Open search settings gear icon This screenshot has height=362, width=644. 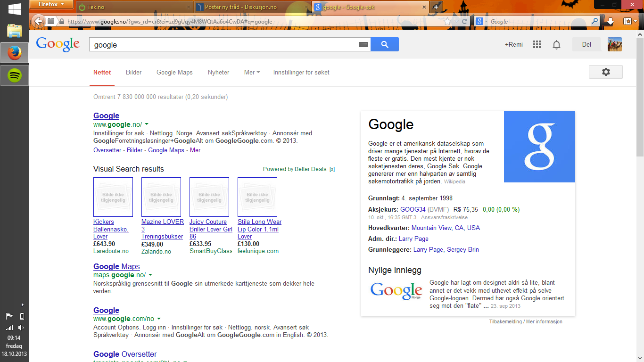coord(605,72)
